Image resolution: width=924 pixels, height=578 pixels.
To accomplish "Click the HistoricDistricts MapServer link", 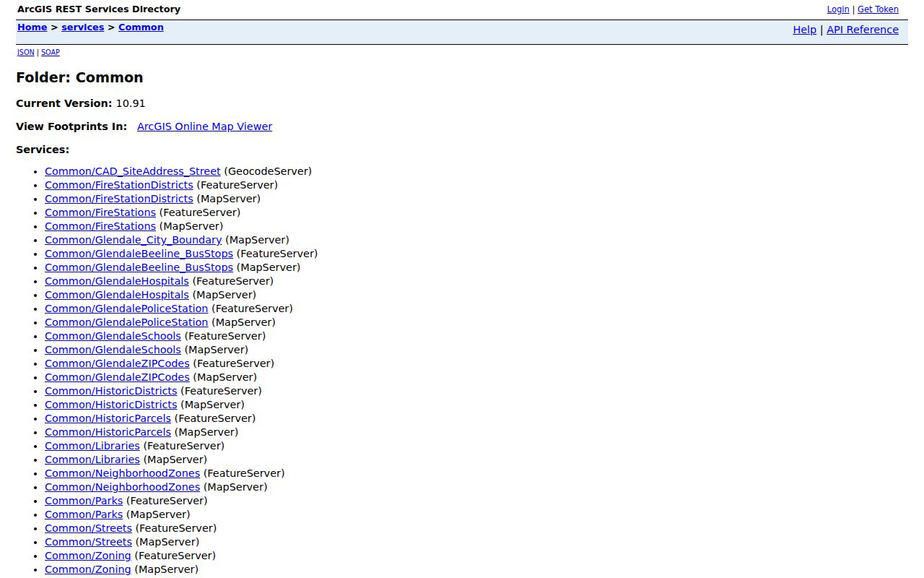I will point(110,405).
